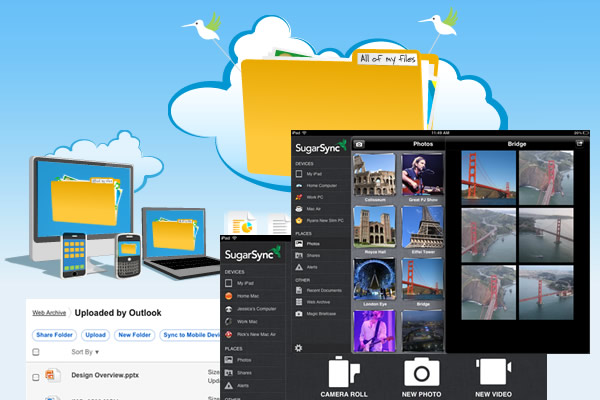Click the Sync to Mobile Devices button
Image resolution: width=600 pixels, height=400 pixels.
click(191, 335)
